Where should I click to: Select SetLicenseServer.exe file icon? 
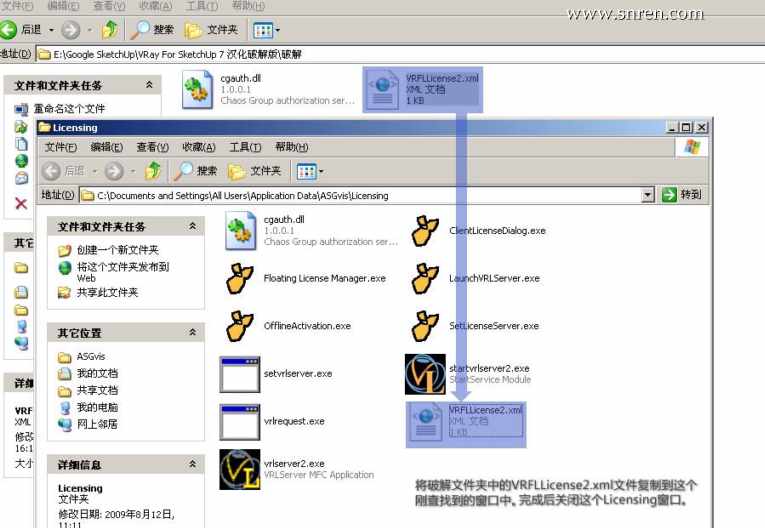click(x=425, y=325)
